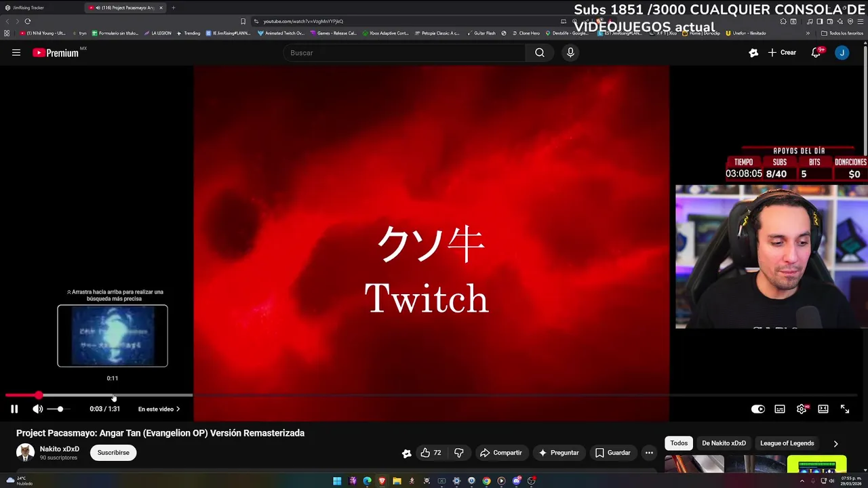Screen dimensions: 868x488
Task: Open Windows Start menu
Action: pos(337,481)
